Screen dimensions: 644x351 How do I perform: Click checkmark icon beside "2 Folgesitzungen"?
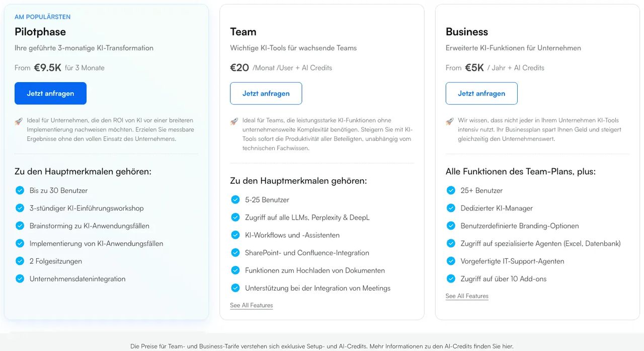(20, 261)
